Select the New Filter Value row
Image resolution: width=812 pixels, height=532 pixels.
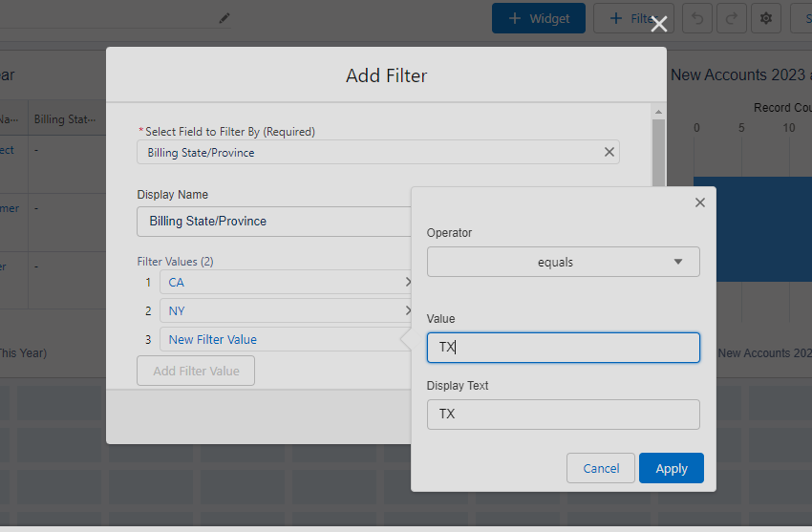[285, 339]
